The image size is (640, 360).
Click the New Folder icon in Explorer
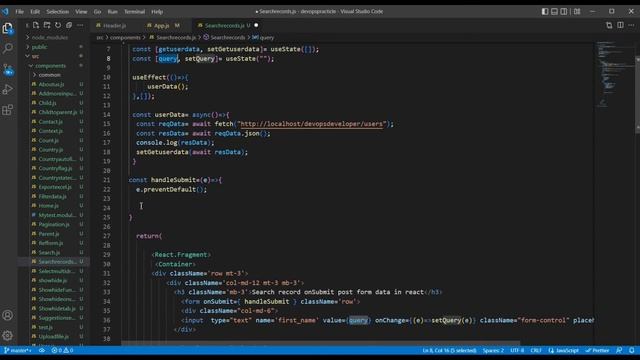coord(47,25)
